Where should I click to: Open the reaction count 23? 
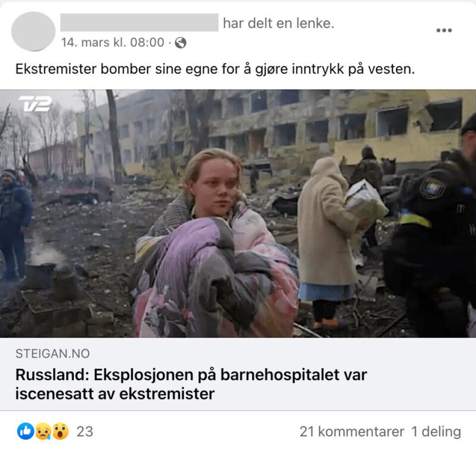pos(84,431)
